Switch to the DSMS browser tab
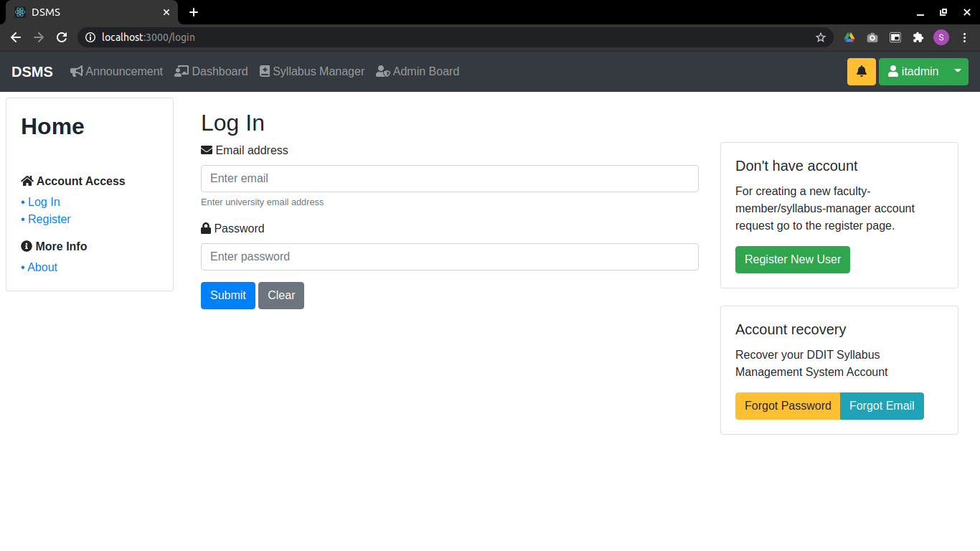Viewport: 980px width, 551px height. click(x=86, y=12)
